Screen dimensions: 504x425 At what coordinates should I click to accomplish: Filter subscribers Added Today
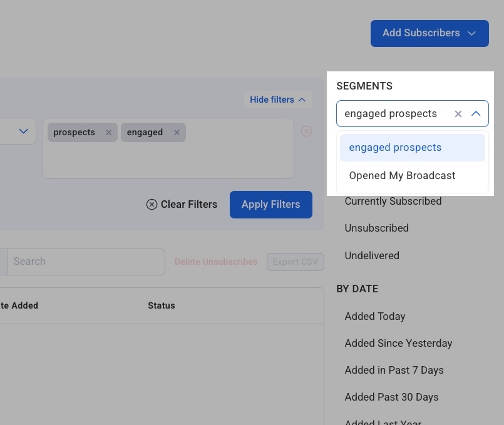pos(374,316)
